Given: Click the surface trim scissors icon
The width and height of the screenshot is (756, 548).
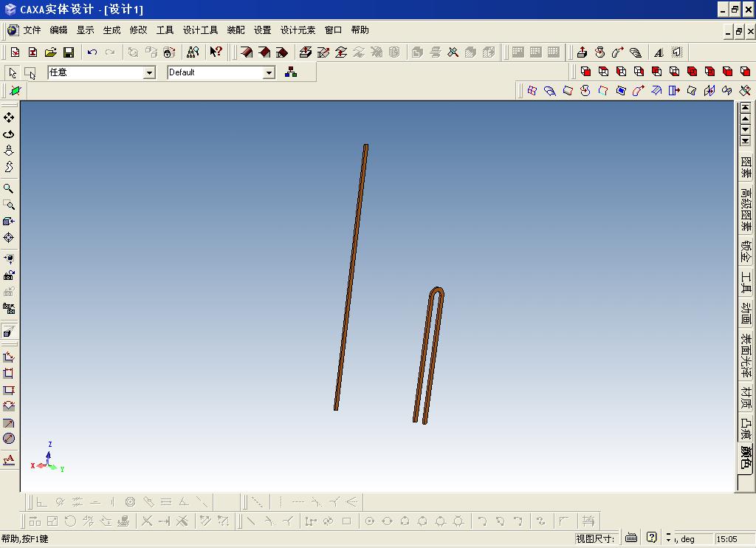Looking at the screenshot, I should coord(745,91).
